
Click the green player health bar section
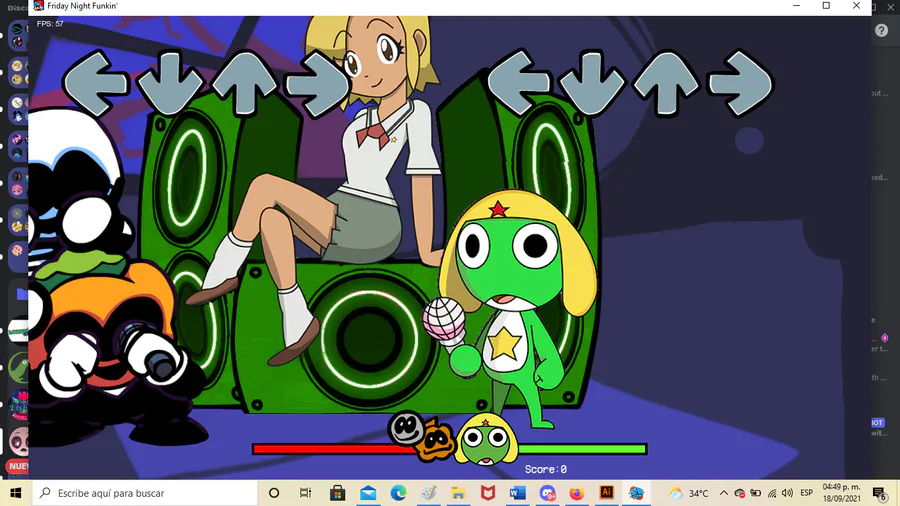click(x=581, y=449)
